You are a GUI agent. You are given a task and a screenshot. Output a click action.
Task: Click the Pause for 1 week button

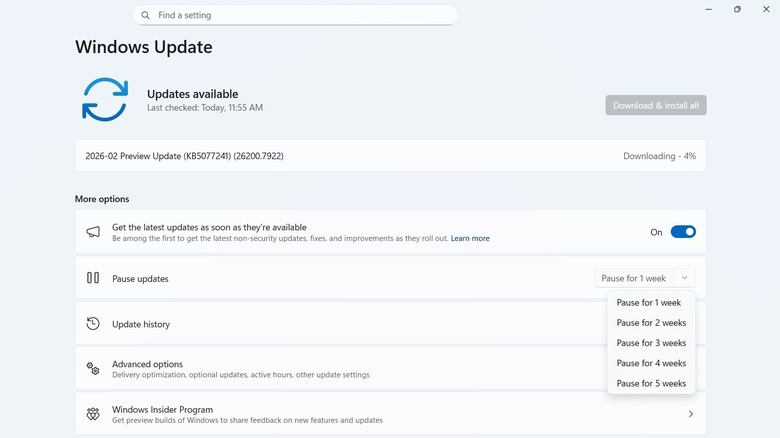point(634,278)
